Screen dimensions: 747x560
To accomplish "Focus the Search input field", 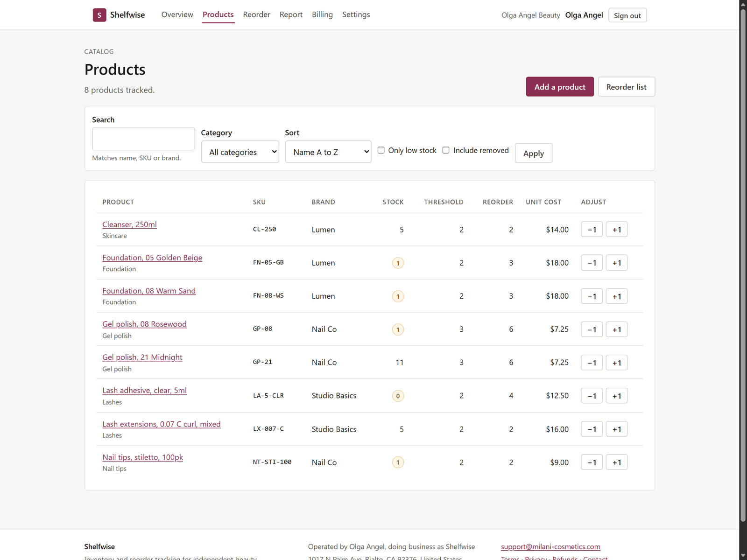I will [143, 139].
